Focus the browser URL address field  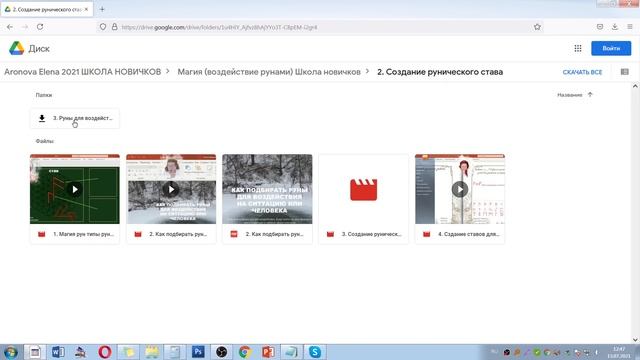pos(320,27)
